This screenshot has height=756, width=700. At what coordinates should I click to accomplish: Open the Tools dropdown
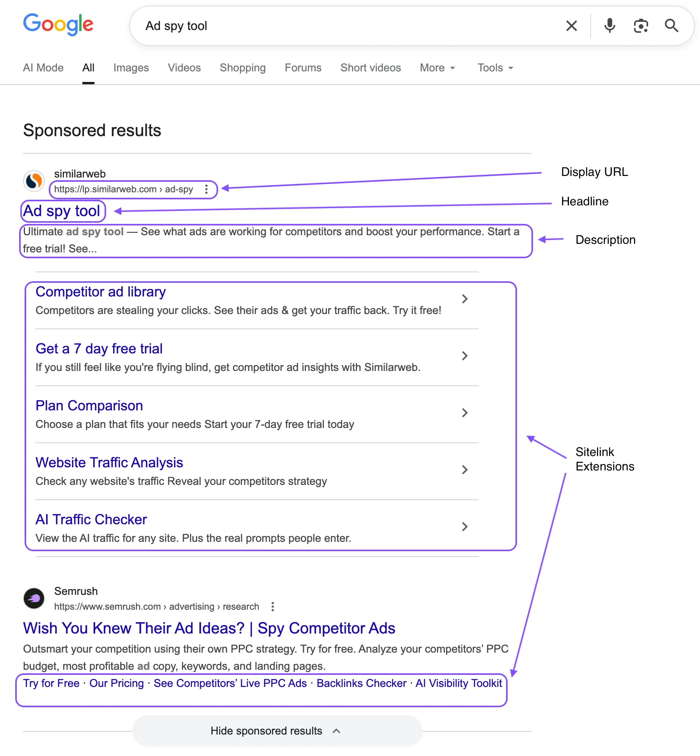tap(495, 68)
